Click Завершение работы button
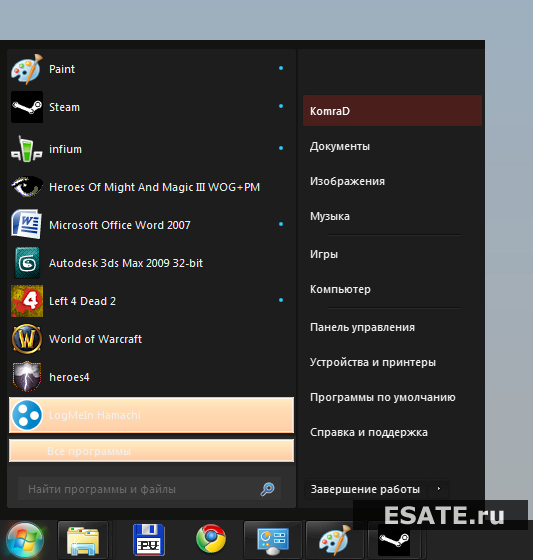533x560 pixels. [365, 489]
